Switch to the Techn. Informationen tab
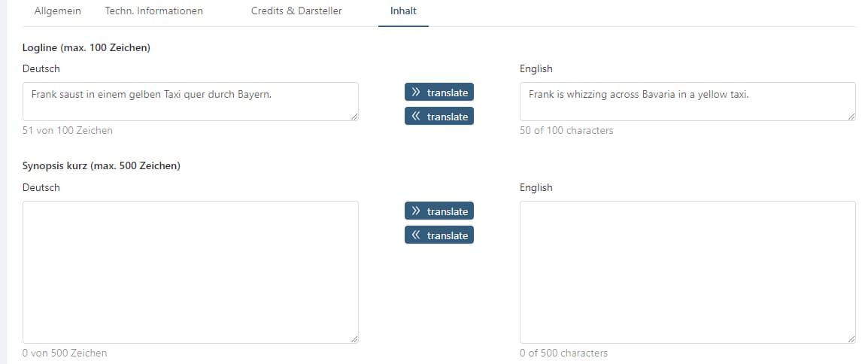Image resolution: width=868 pixels, height=364 pixels. tap(154, 11)
